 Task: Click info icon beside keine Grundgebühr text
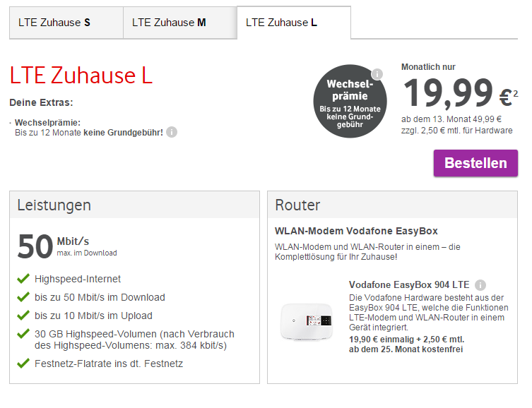click(x=172, y=132)
